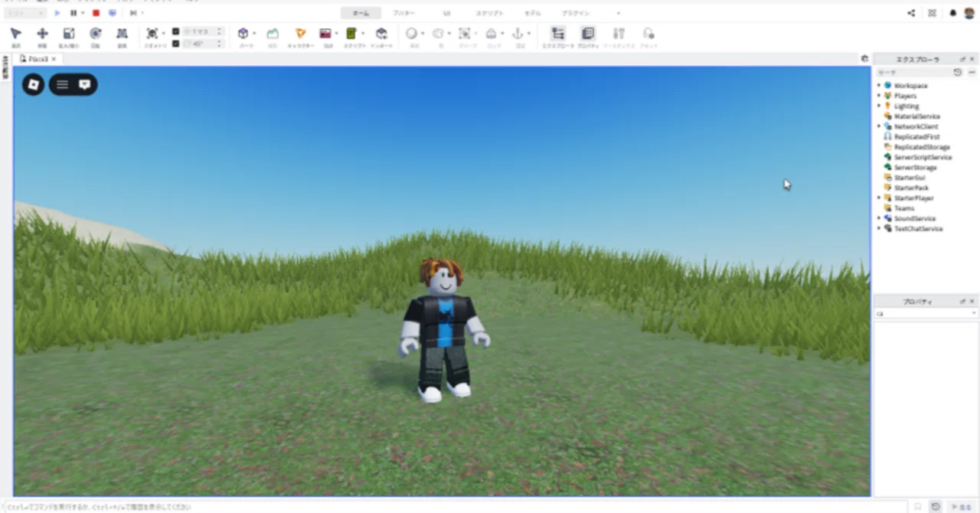Open the Color palette icon
The height and width of the screenshot is (513, 980).
click(438, 34)
